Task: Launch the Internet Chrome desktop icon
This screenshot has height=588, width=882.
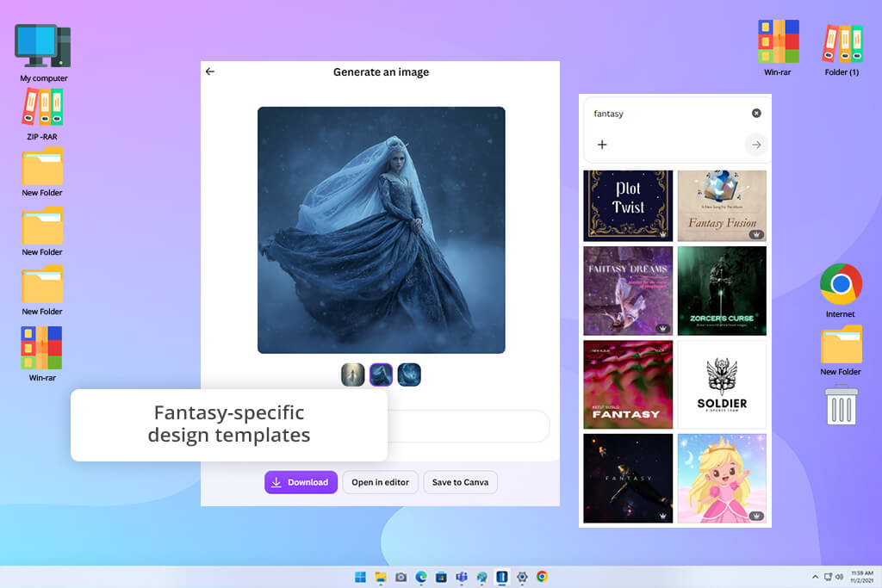Action: tap(841, 290)
